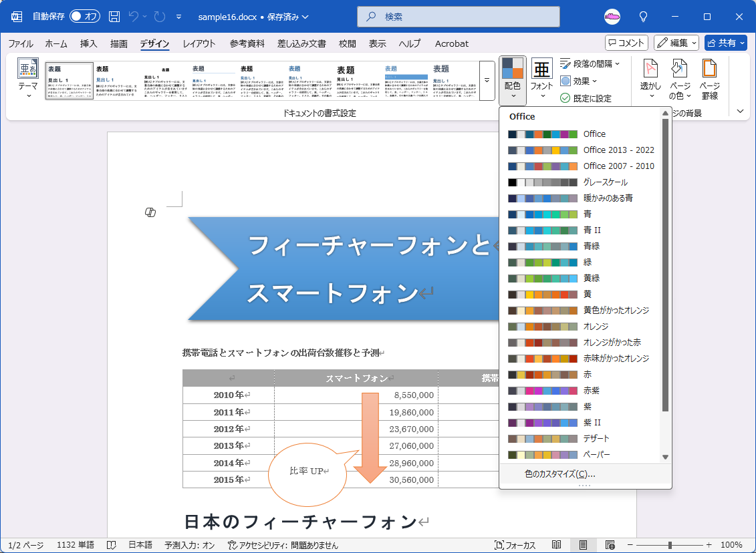Apply the Red Violet (赤紫) color scheme

coord(581,391)
